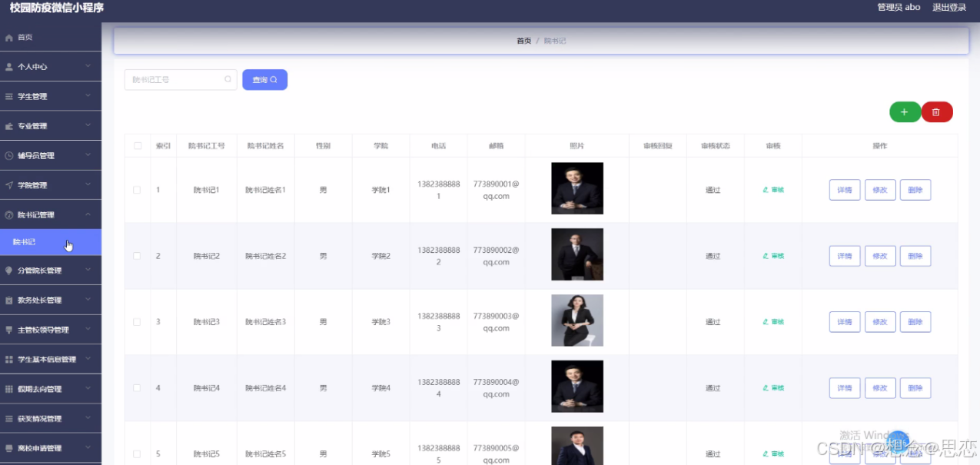This screenshot has width=980, height=465.
Task: Toggle the select-all checkbox in table header
Action: point(138,145)
